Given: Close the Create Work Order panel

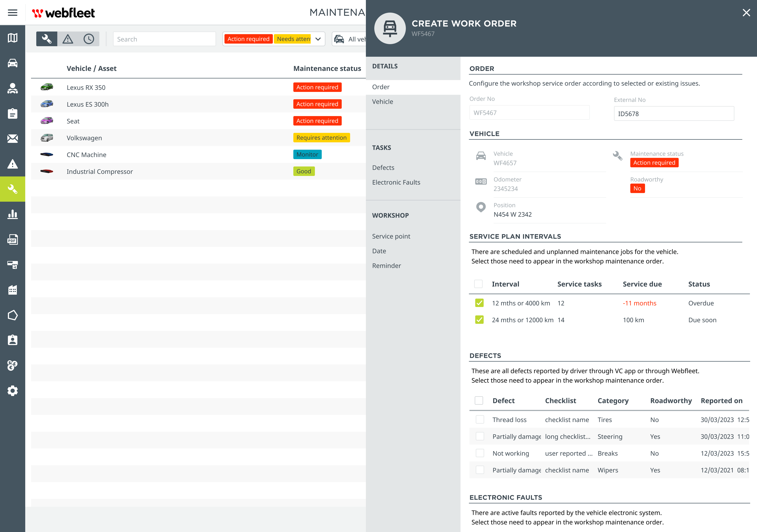Looking at the screenshot, I should point(746,13).
